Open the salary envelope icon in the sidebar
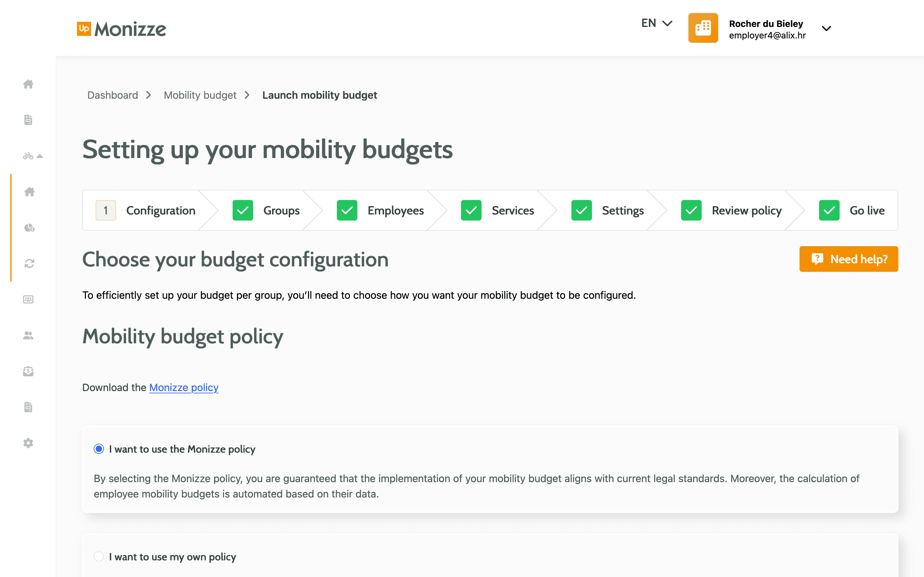 [28, 371]
